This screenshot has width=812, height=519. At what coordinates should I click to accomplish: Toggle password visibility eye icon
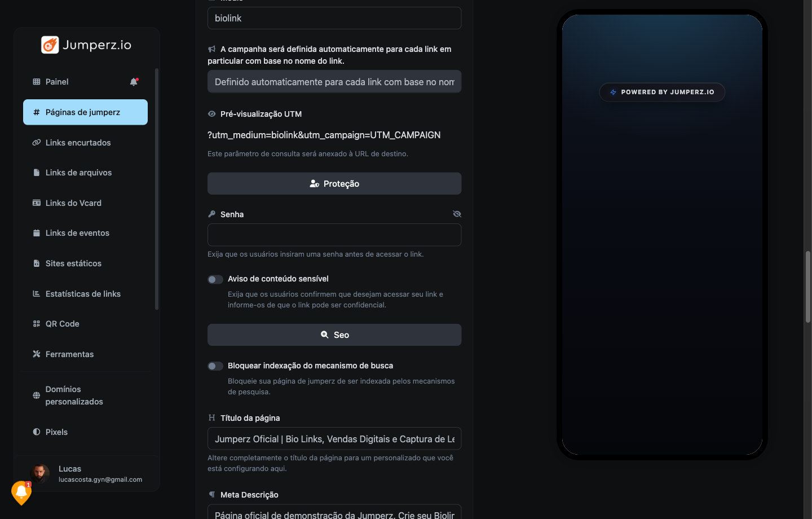(x=457, y=214)
